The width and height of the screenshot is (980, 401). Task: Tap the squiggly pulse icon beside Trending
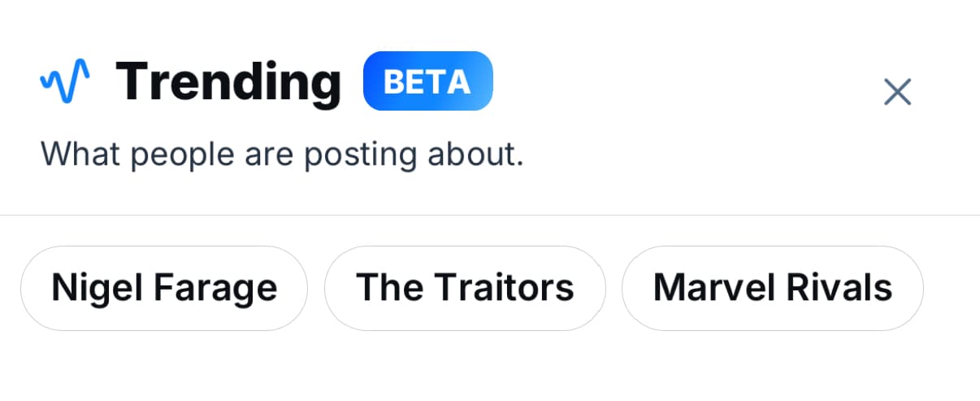(65, 82)
